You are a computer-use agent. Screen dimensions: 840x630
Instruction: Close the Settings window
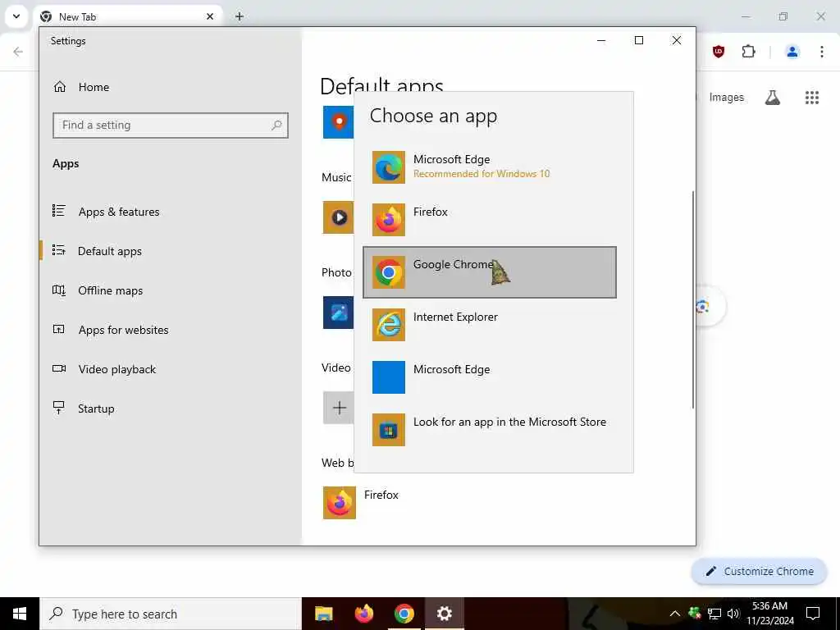pos(677,40)
